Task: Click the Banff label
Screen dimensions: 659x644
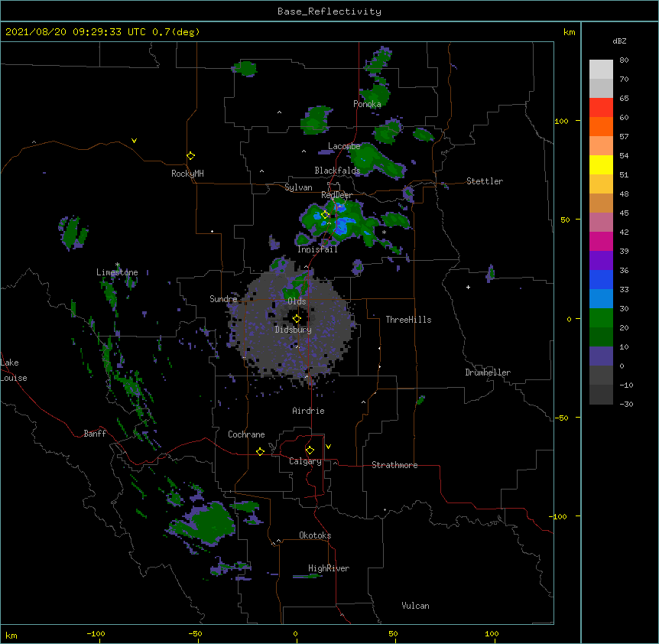Action: [x=95, y=434]
